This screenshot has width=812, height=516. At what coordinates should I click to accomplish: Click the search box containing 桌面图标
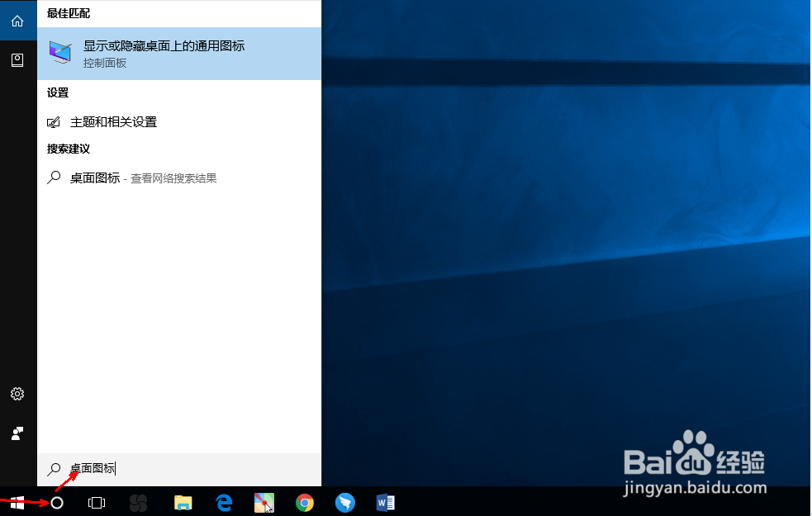[x=179, y=469]
